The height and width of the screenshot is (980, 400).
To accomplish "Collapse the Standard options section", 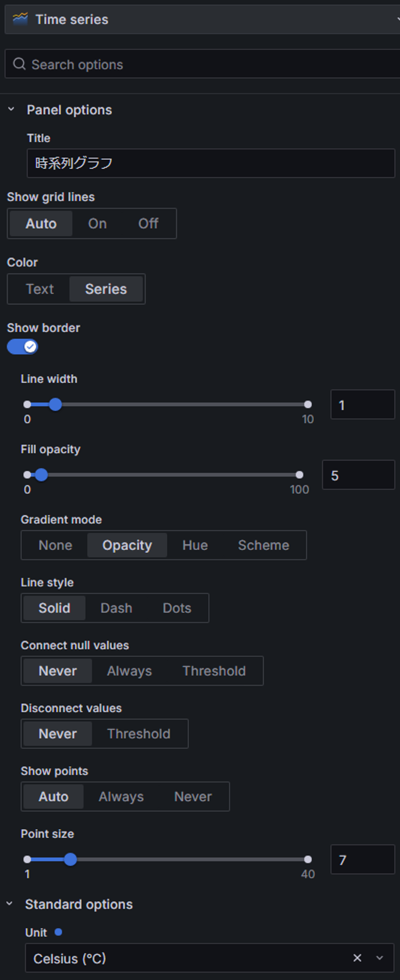I will [x=10, y=904].
